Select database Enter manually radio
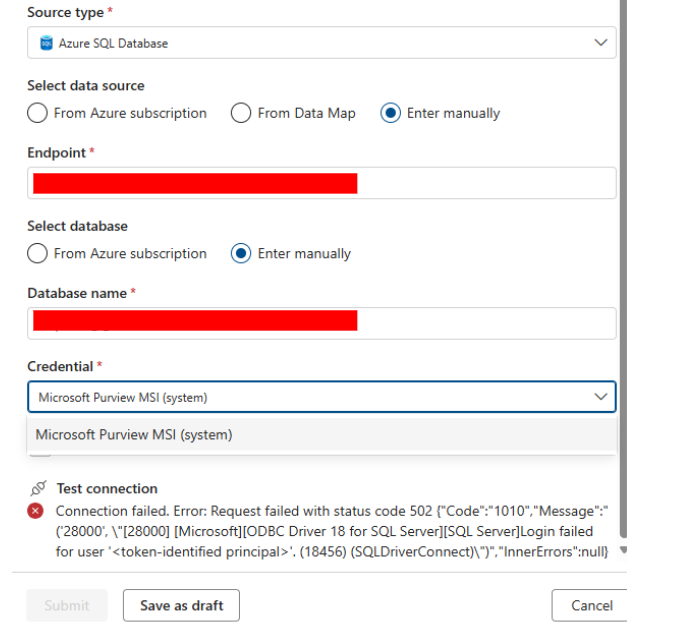Screen dimensions: 698x627 [241, 253]
